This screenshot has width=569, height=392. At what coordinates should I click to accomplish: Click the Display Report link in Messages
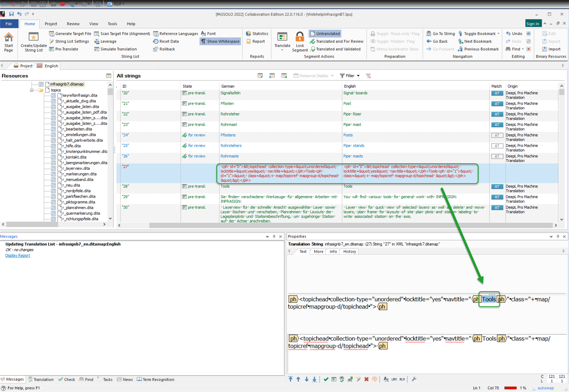17,255
